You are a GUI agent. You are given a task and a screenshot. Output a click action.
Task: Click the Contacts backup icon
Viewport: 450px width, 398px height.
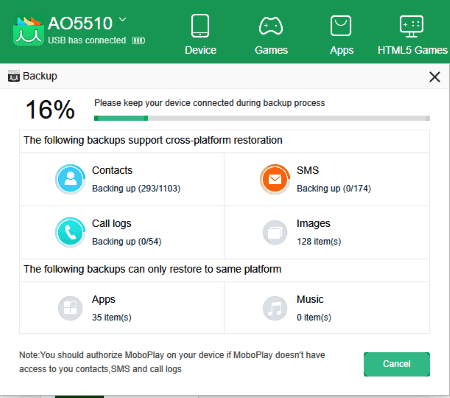[70, 179]
